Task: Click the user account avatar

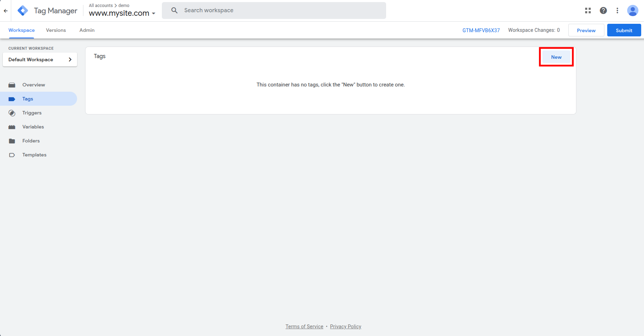Action: tap(633, 10)
